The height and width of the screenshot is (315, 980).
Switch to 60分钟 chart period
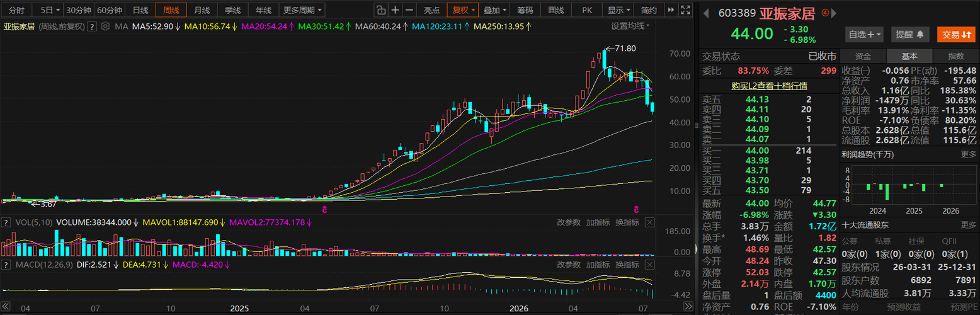[110, 10]
